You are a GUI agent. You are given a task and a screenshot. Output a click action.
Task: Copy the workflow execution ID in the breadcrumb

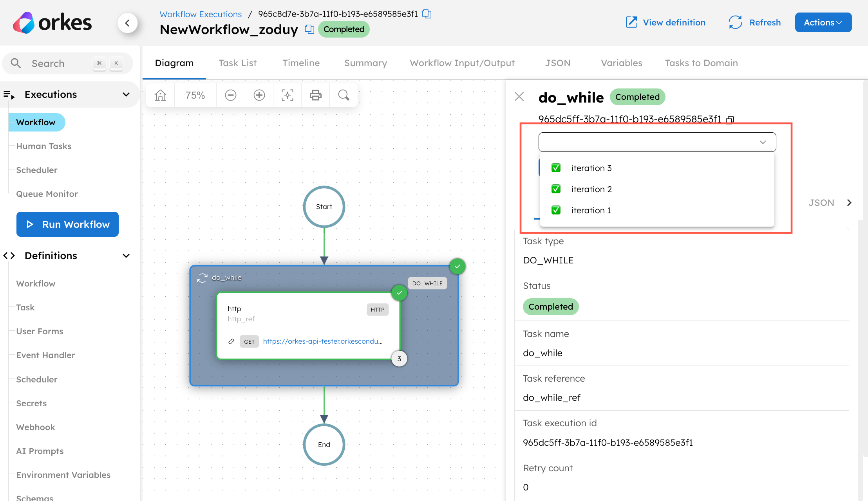coord(427,14)
